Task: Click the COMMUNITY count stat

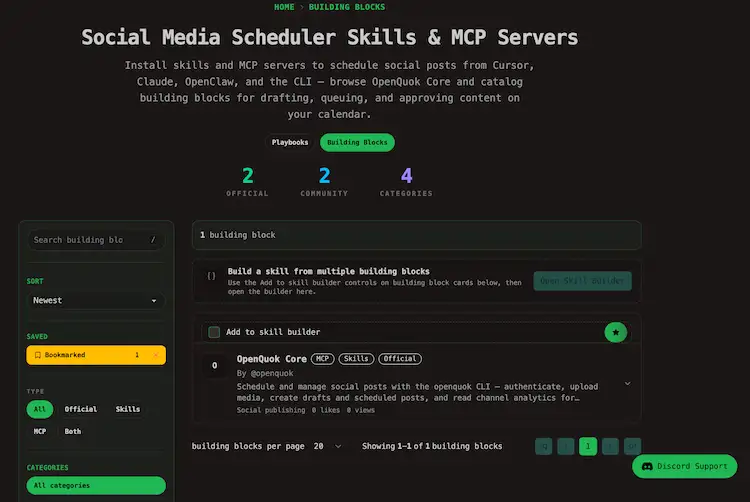Action: coord(324,182)
